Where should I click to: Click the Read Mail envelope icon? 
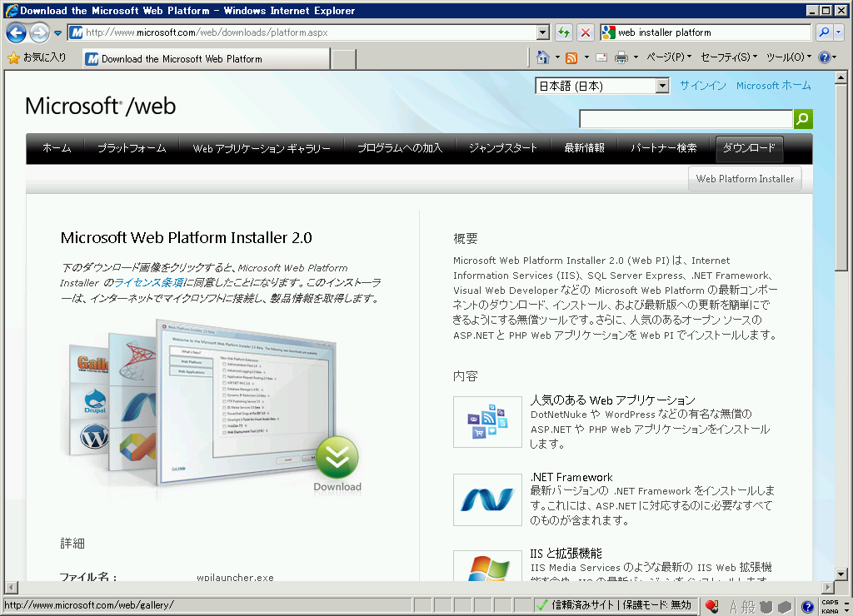click(x=600, y=57)
